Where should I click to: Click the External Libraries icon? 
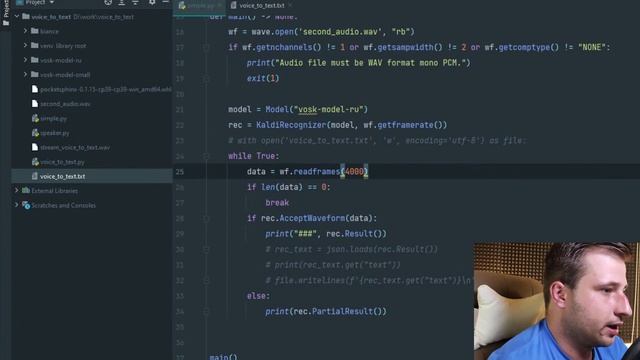click(x=26, y=190)
